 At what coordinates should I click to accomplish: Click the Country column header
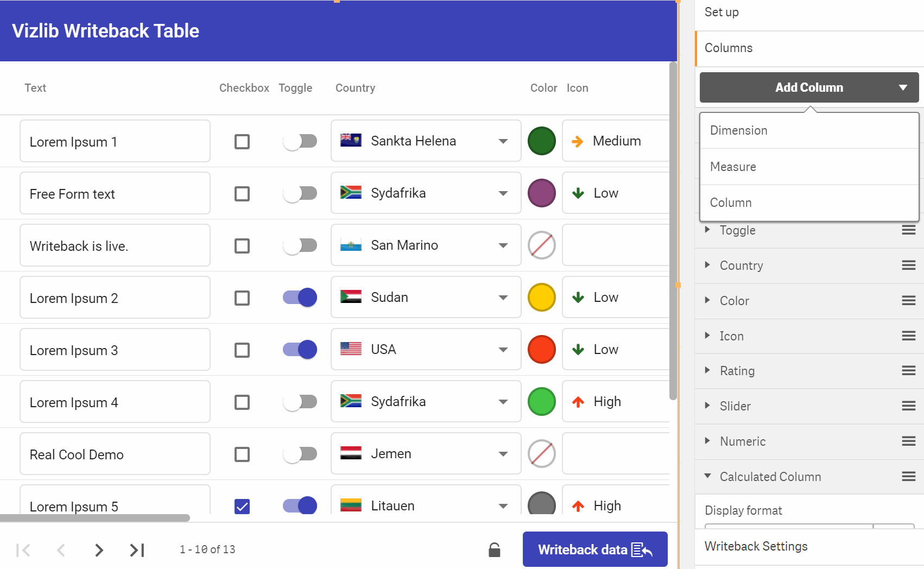pos(355,88)
